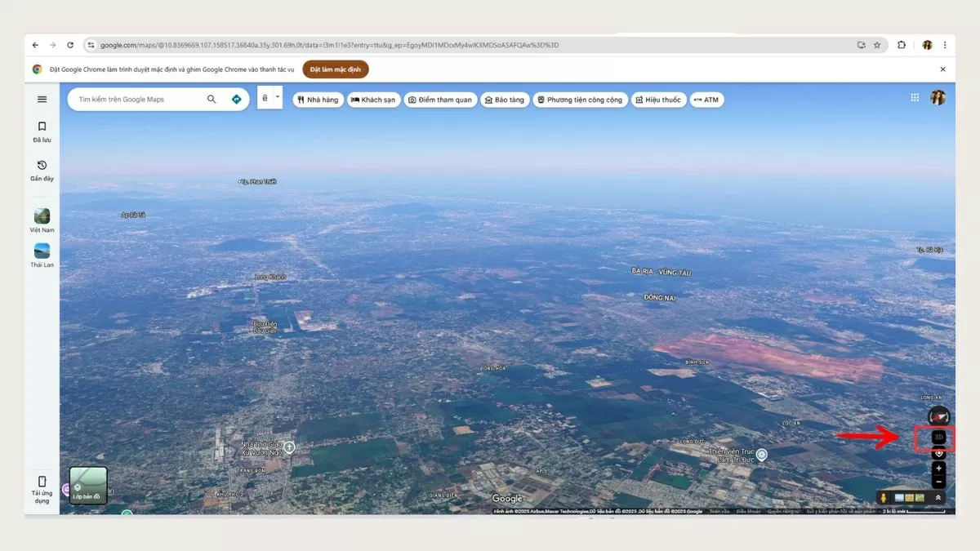The image size is (980, 551).
Task: Open directions with the blue arrow icon
Action: pyautogui.click(x=236, y=100)
